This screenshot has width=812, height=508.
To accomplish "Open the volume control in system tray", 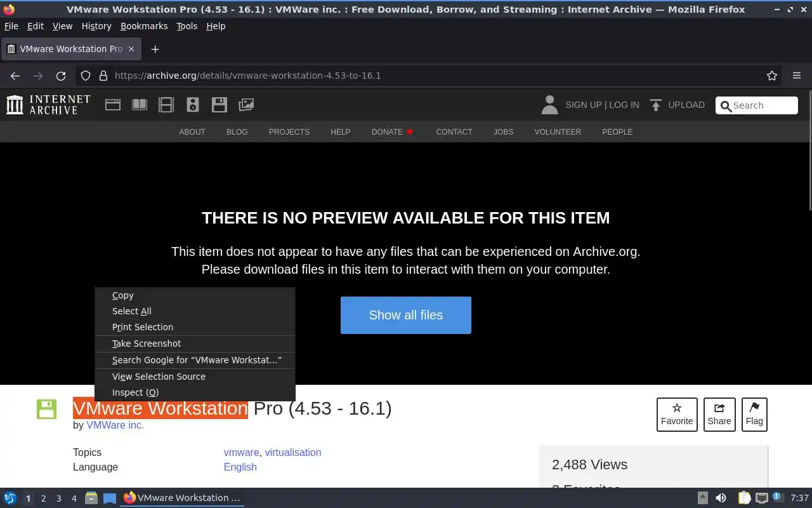I will (x=721, y=498).
